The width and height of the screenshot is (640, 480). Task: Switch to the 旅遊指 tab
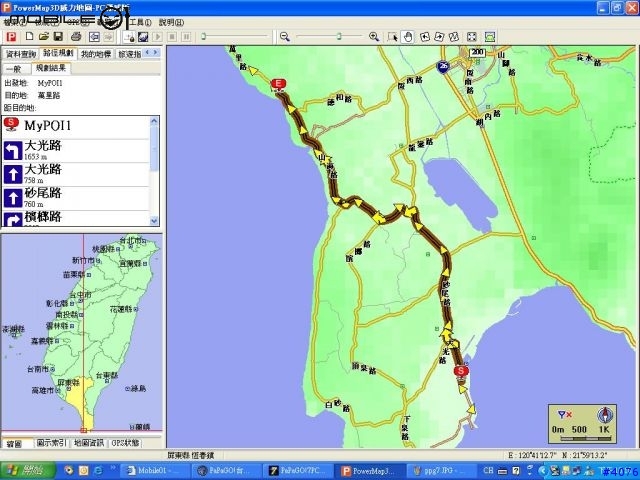coord(129,54)
